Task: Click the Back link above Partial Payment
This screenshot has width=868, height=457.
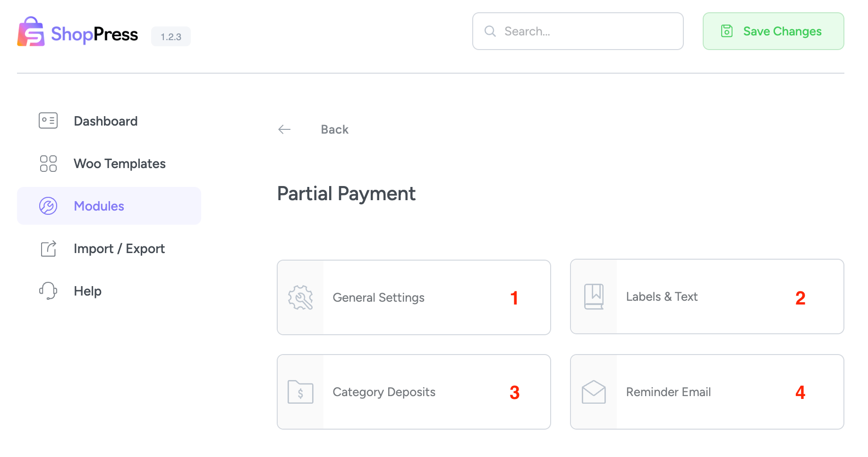Action: [334, 129]
